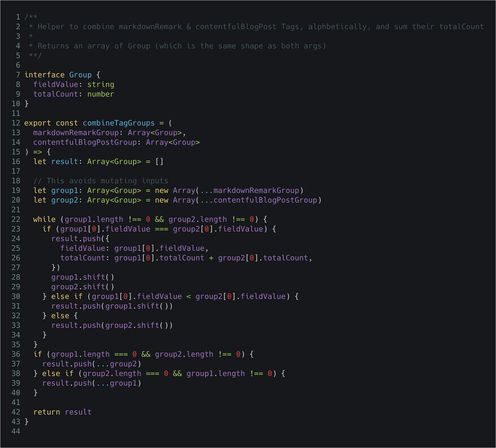Click the '+' operator on line 26
This screenshot has height=448, width=496.
(x=211, y=258)
